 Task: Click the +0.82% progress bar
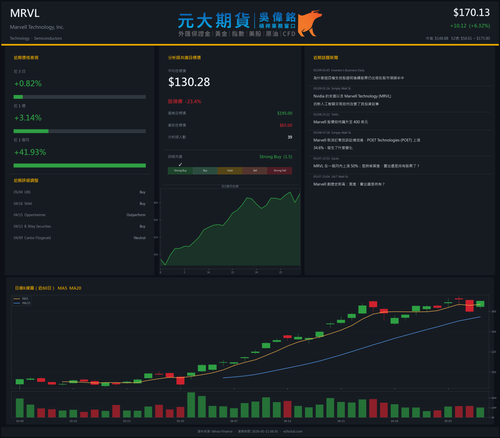coord(79,97)
